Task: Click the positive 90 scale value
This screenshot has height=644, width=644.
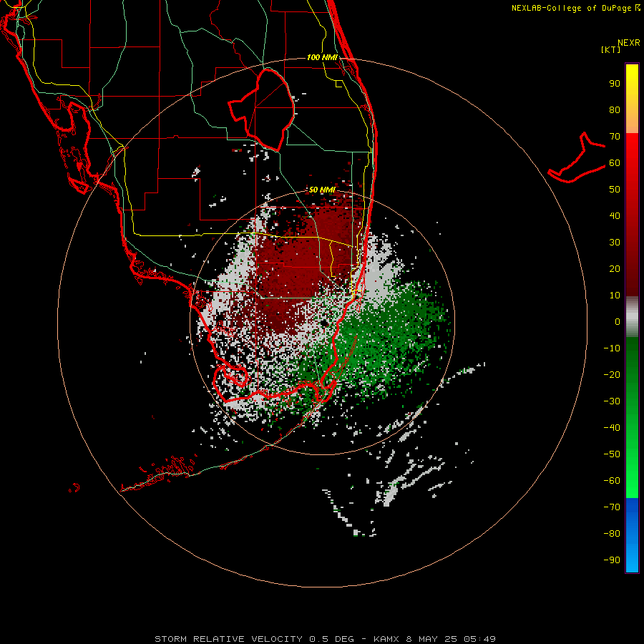Action: coord(615,84)
